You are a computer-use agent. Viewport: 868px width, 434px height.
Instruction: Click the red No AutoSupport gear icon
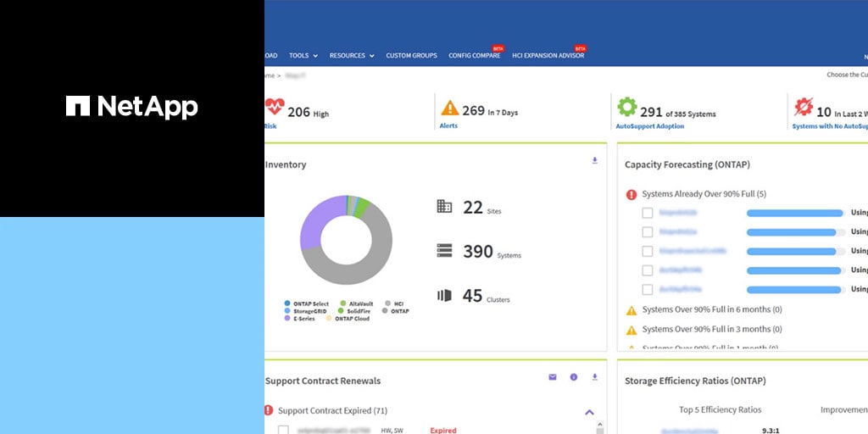coord(803,108)
